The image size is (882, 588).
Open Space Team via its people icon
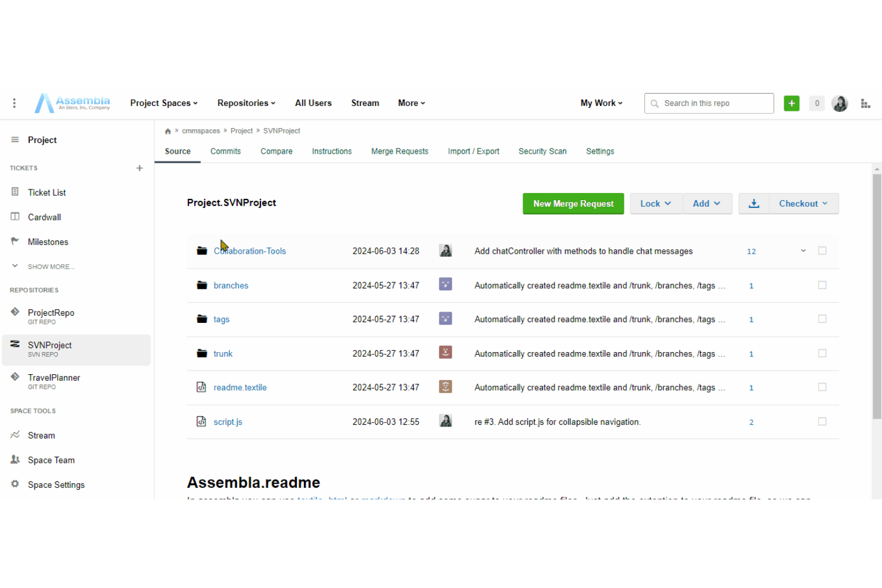tap(15, 459)
